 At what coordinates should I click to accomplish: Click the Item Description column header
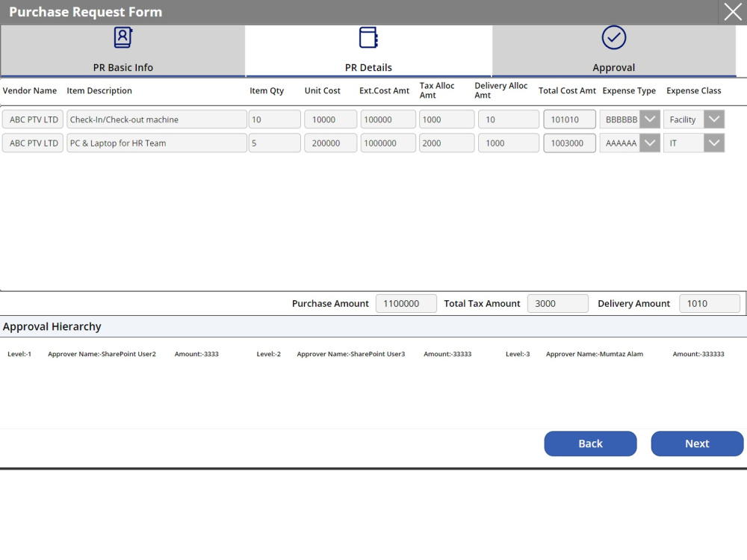click(99, 90)
